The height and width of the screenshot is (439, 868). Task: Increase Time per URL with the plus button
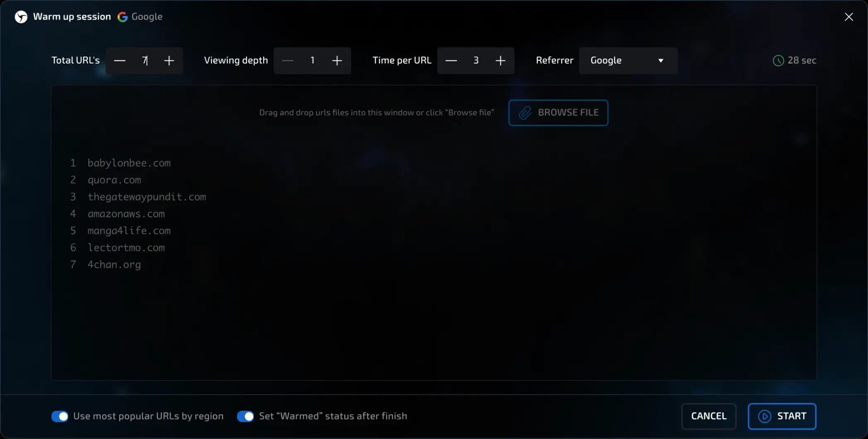(500, 61)
